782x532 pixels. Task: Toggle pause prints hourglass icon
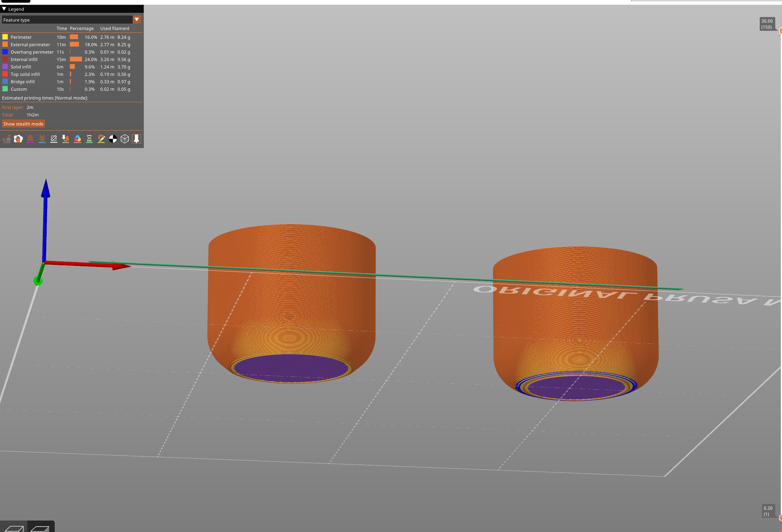click(89, 139)
